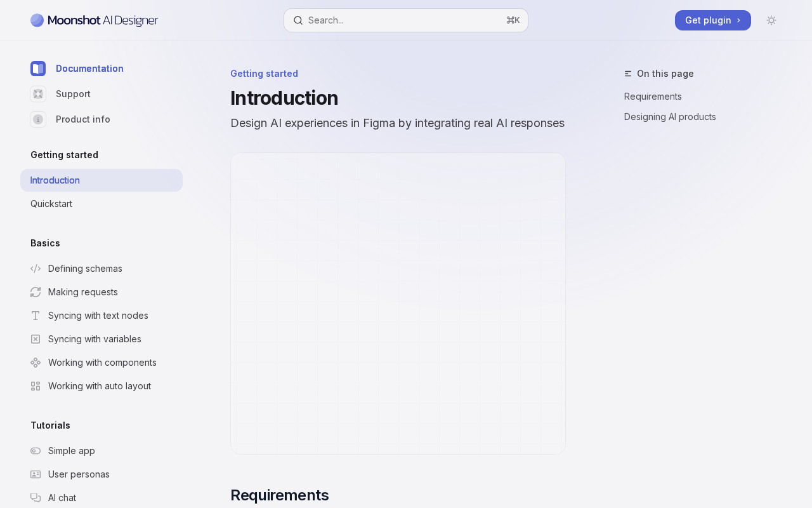The image size is (812, 508).
Task: Open Product info via the info icon
Action: pyautogui.click(x=38, y=119)
